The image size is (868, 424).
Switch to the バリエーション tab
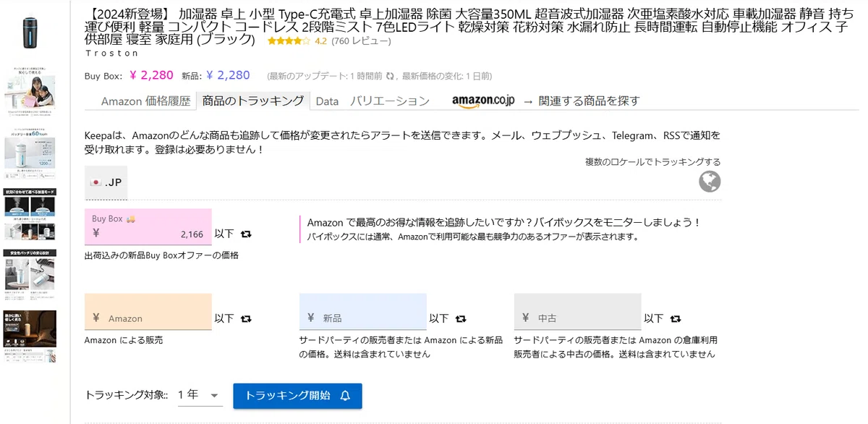pyautogui.click(x=390, y=101)
